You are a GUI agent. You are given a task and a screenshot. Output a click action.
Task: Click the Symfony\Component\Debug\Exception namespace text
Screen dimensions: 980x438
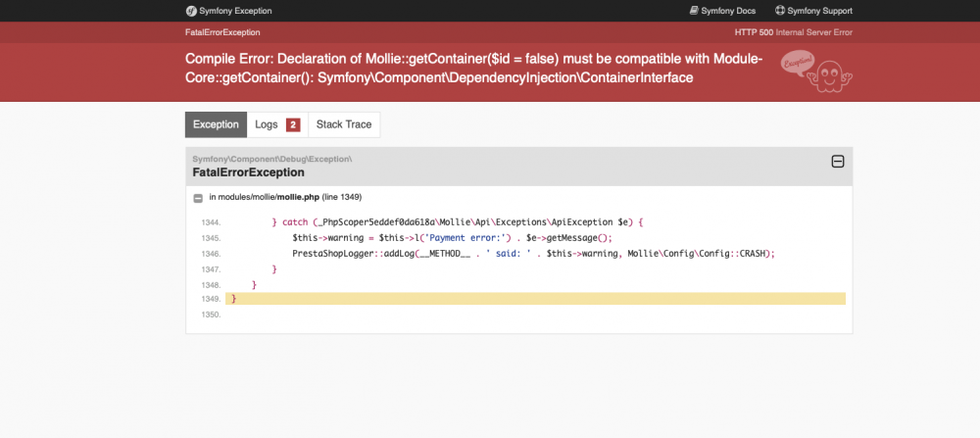pyautogui.click(x=271, y=159)
